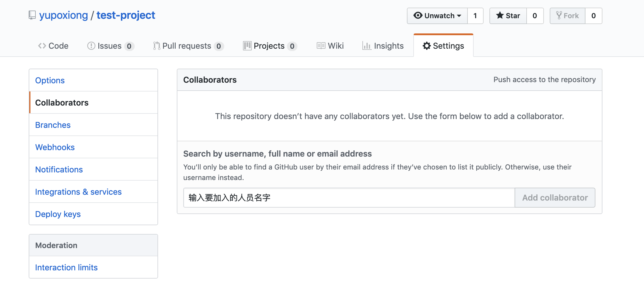View the Insights tab
Image resolution: width=644 pixels, height=285 pixels.
[383, 46]
